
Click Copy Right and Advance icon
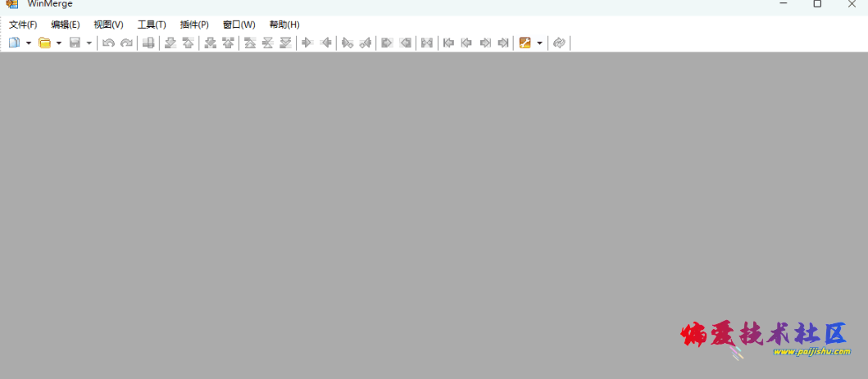(x=348, y=43)
